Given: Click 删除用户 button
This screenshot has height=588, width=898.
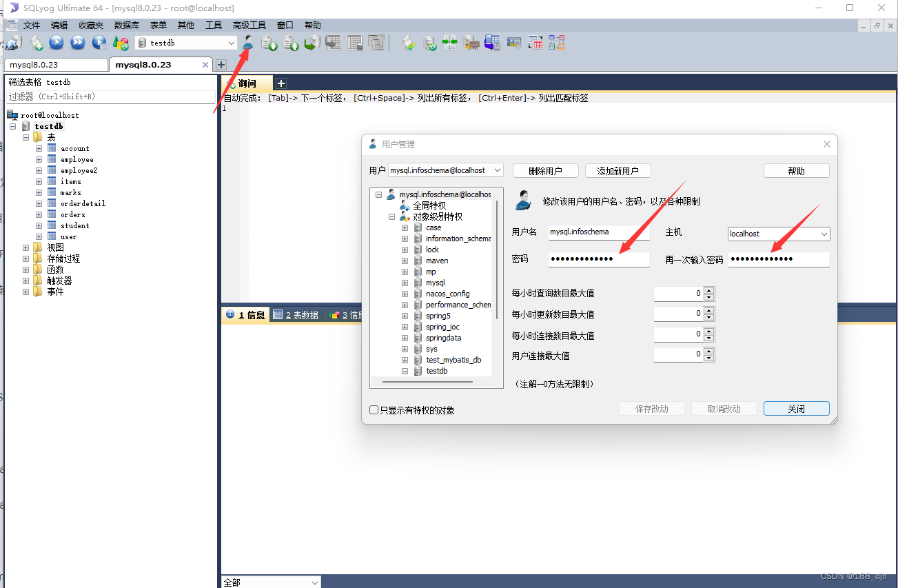Looking at the screenshot, I should [x=545, y=171].
